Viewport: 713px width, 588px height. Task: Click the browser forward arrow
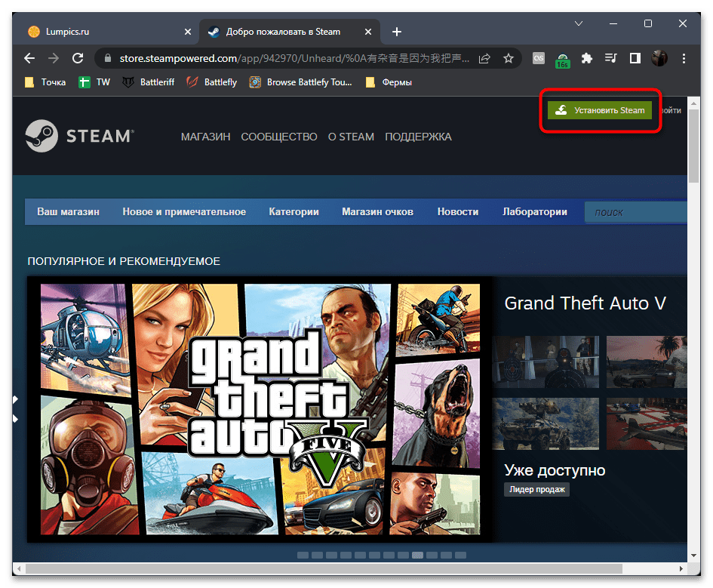(54, 58)
